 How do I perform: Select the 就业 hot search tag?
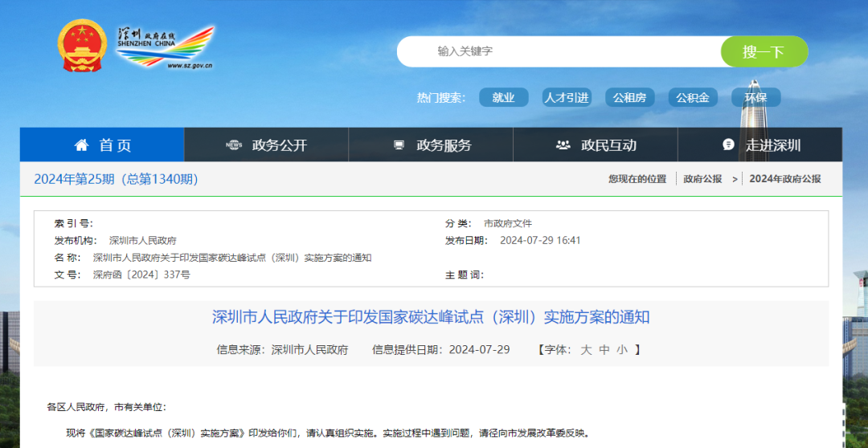(504, 98)
